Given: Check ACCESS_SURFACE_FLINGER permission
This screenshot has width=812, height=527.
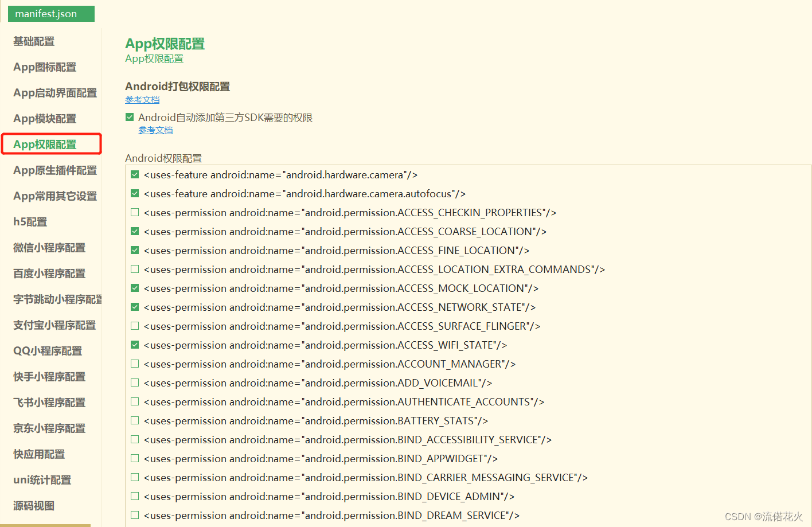Looking at the screenshot, I should pyautogui.click(x=135, y=326).
